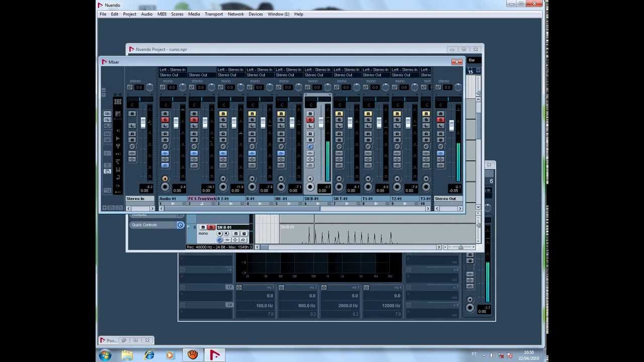Image resolution: width=644 pixels, height=362 pixels.
Task: Record-enable SN B-01 track in track list
Action: 219,233
